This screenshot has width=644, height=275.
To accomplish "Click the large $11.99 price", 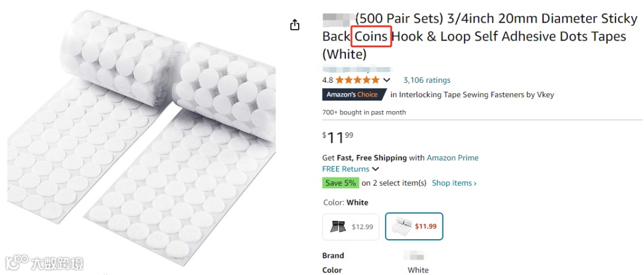I will click(x=338, y=137).
